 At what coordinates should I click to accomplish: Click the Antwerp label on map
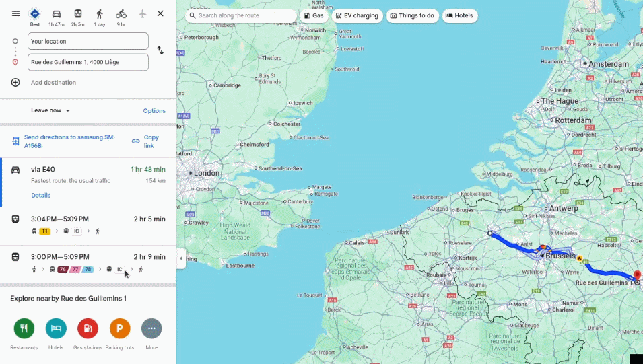(564, 208)
